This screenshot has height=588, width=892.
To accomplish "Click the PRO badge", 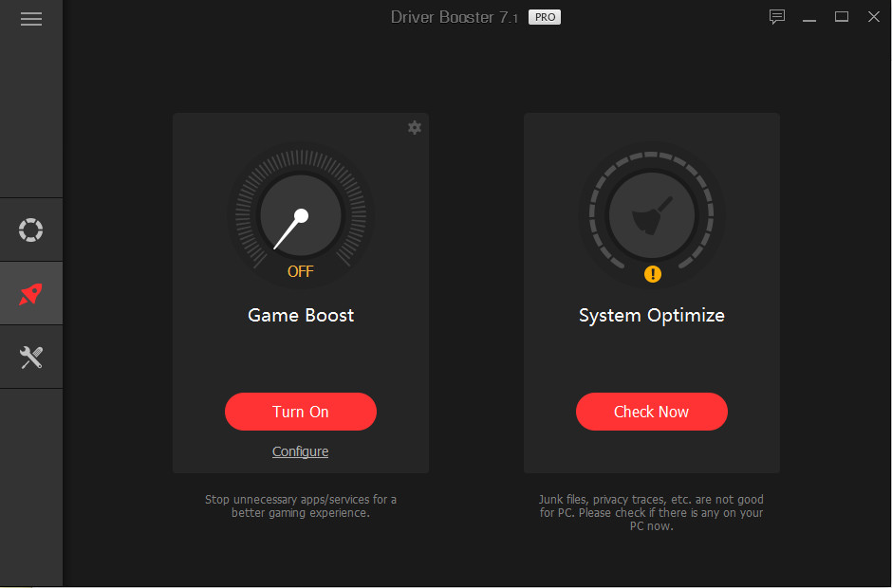I will coord(545,17).
